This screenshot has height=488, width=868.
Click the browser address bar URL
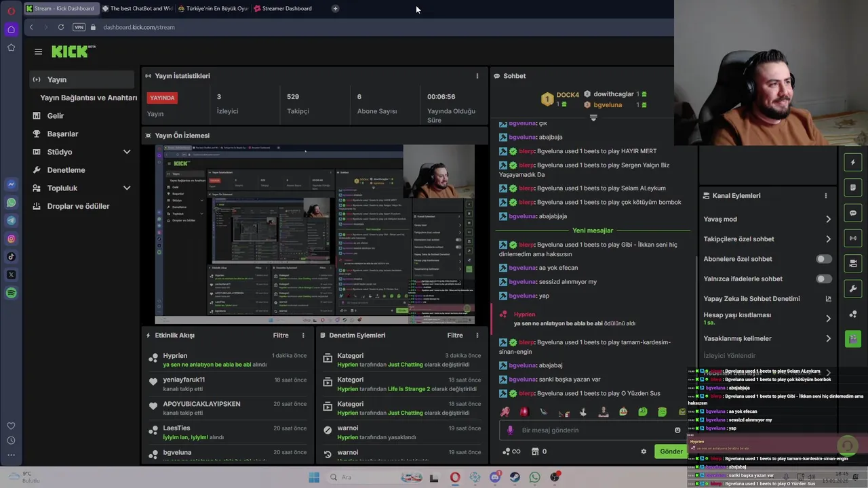pos(139,27)
